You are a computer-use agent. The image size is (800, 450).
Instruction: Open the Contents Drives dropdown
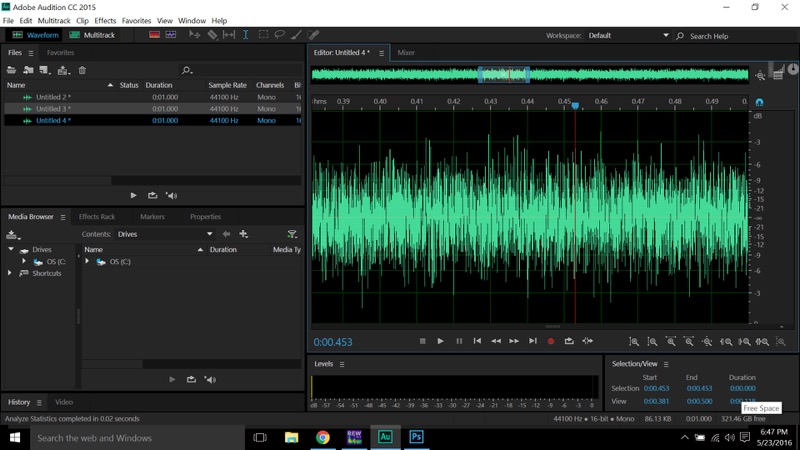[165, 234]
